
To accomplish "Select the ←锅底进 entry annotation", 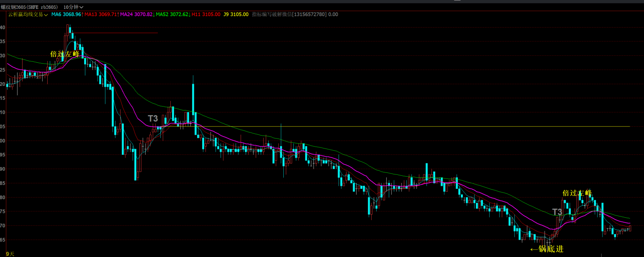I will click(x=547, y=249).
